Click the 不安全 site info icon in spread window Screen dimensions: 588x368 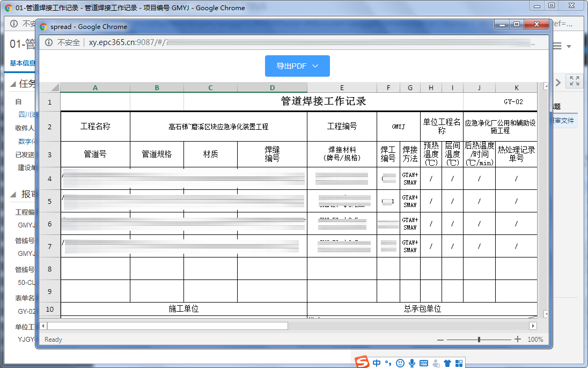(49, 42)
